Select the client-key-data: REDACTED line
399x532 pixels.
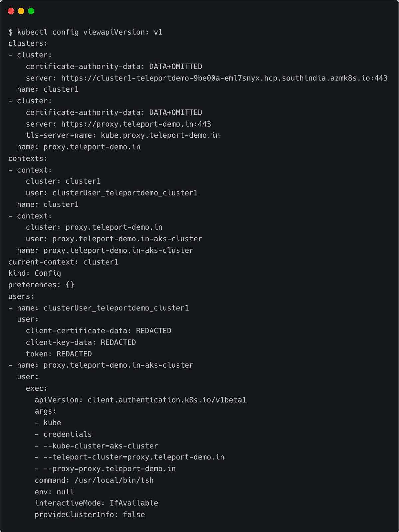click(81, 342)
